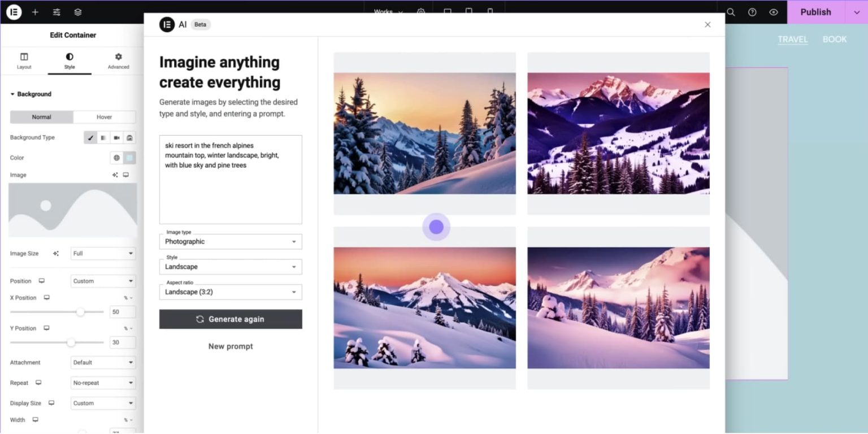Open the Advanced tab
The image size is (868, 434).
point(118,61)
